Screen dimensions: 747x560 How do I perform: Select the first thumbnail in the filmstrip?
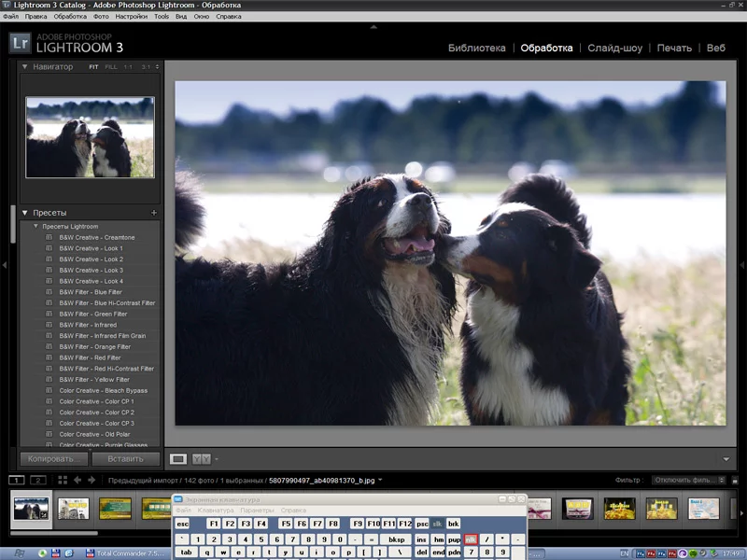point(31,508)
